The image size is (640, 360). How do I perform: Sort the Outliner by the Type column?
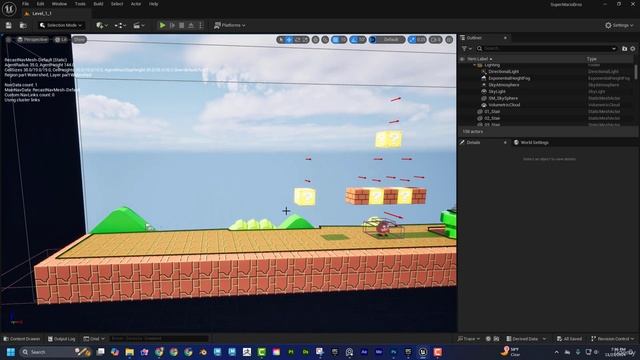pyautogui.click(x=591, y=59)
